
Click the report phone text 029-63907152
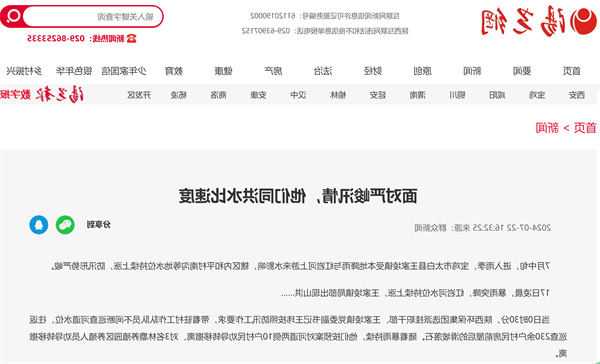tap(266, 31)
